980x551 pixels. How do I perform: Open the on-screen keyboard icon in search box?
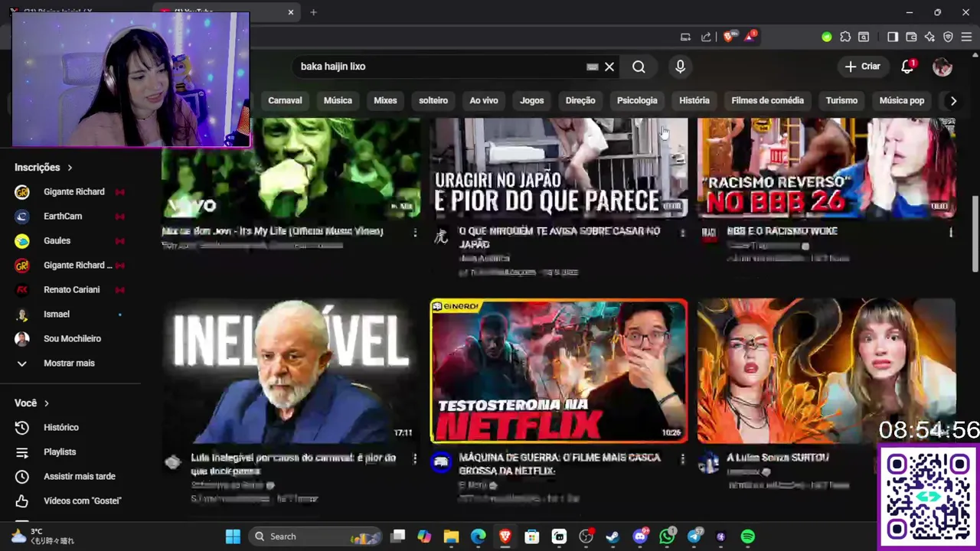592,67
